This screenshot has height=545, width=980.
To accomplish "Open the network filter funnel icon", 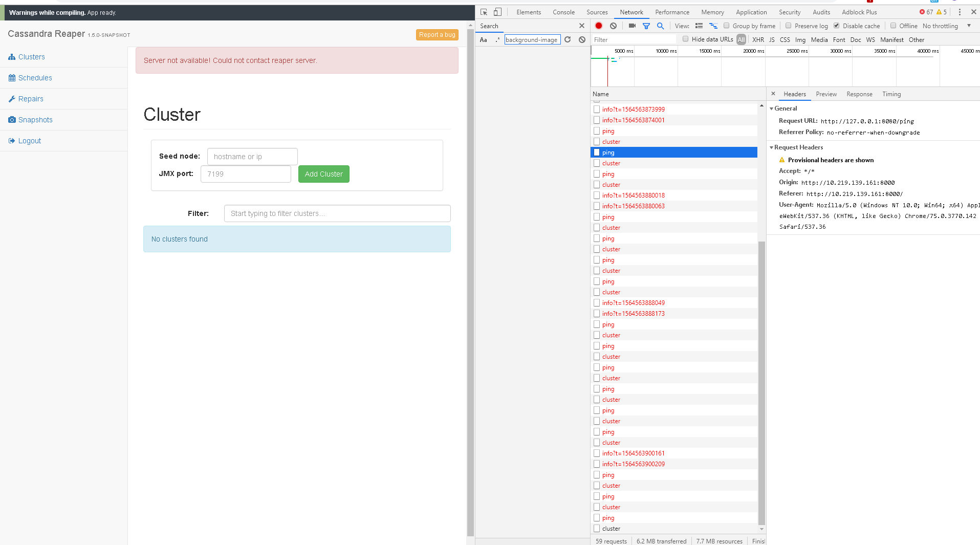I will coord(646,25).
